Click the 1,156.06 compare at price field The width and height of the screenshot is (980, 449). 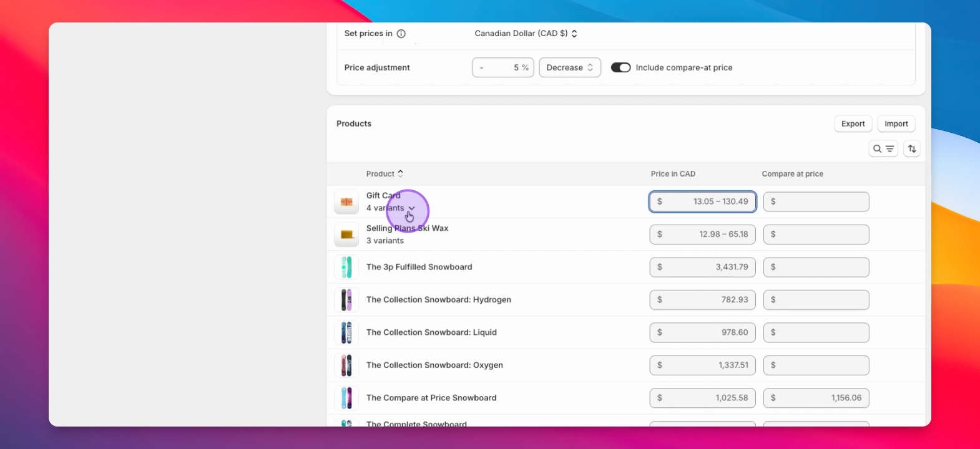816,398
